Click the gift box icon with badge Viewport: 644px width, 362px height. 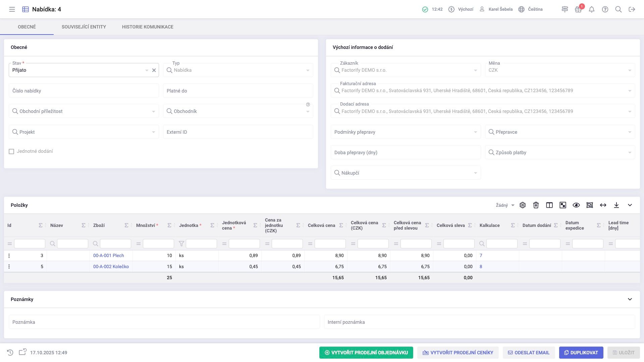click(x=578, y=9)
